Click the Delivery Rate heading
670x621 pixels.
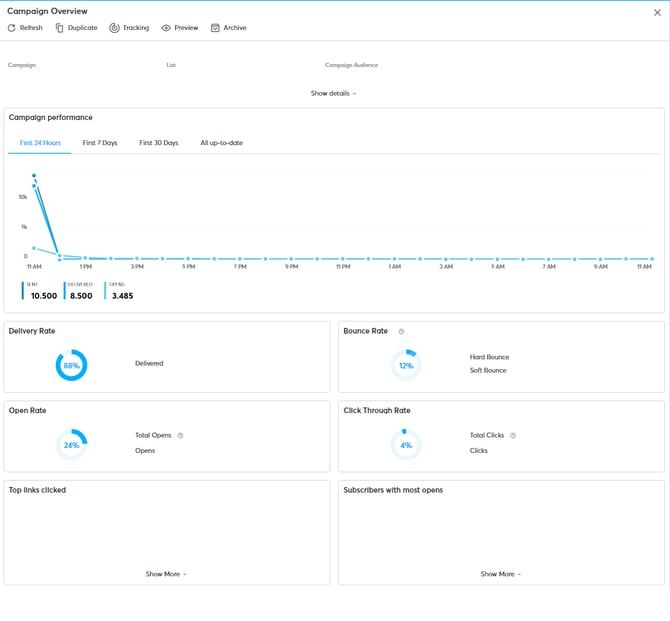tap(32, 331)
